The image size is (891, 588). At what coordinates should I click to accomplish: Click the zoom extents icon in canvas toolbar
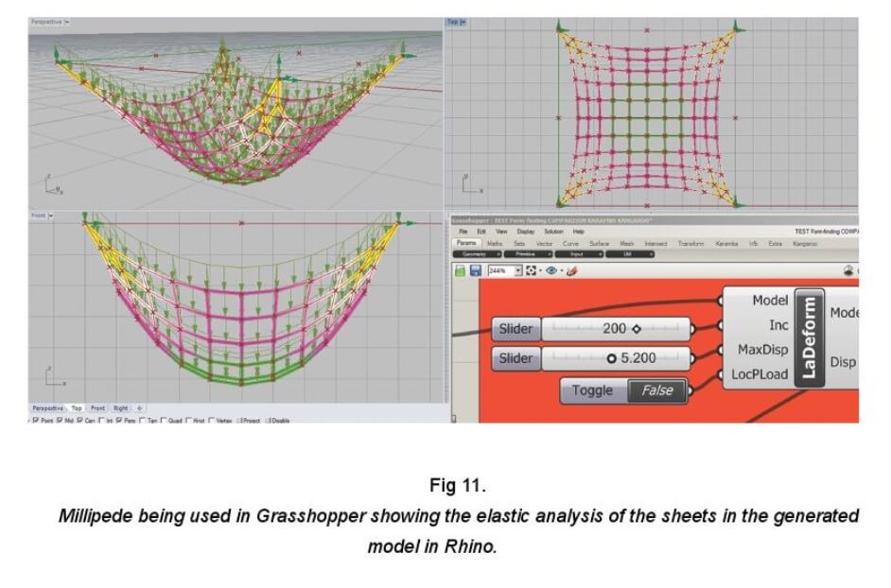[x=533, y=270]
